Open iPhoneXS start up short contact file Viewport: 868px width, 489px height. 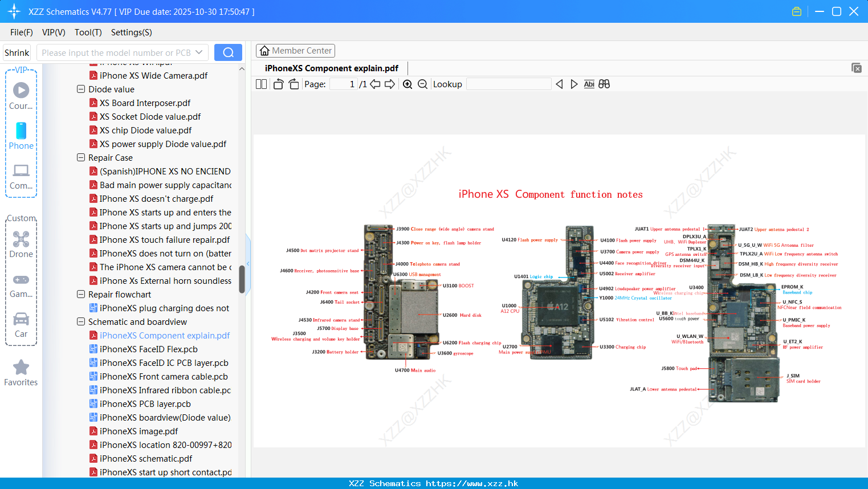165,472
